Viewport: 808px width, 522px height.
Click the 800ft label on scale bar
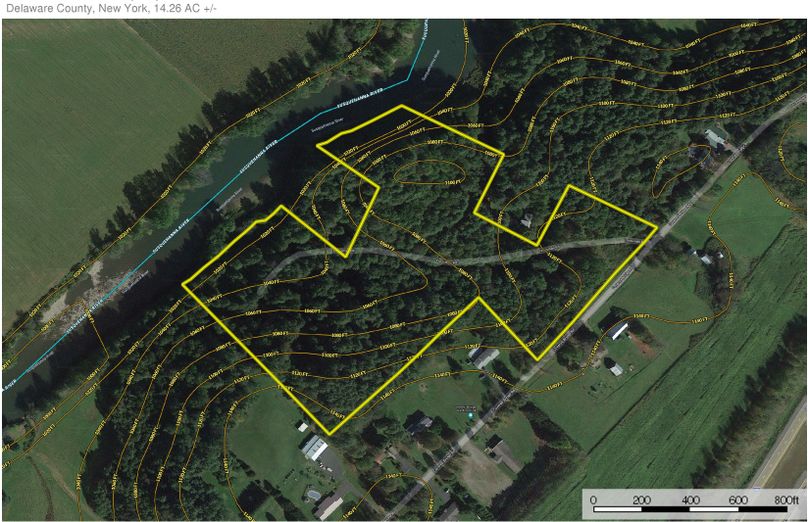[785, 500]
